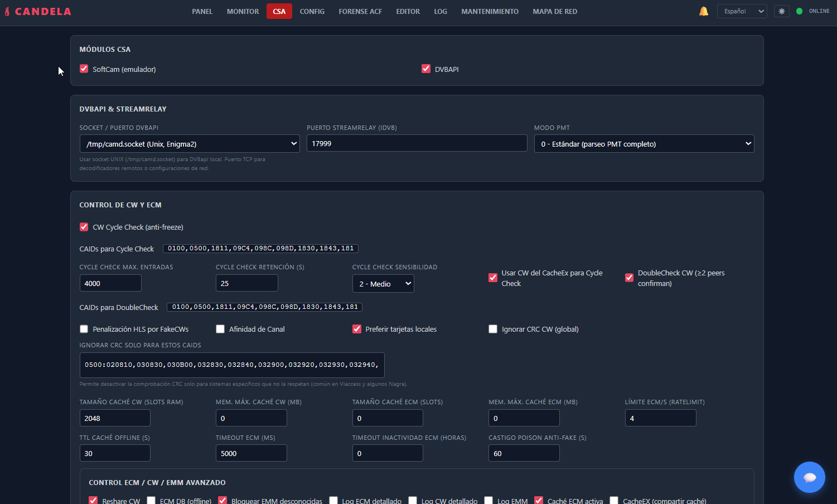Enable Log CW detallado

[413, 501]
